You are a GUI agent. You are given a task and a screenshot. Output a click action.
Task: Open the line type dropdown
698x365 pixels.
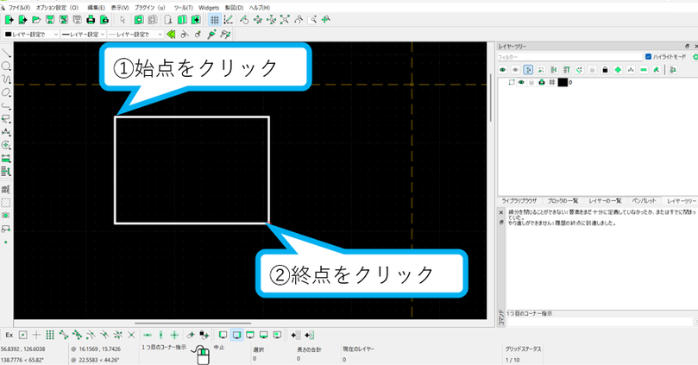(x=136, y=34)
